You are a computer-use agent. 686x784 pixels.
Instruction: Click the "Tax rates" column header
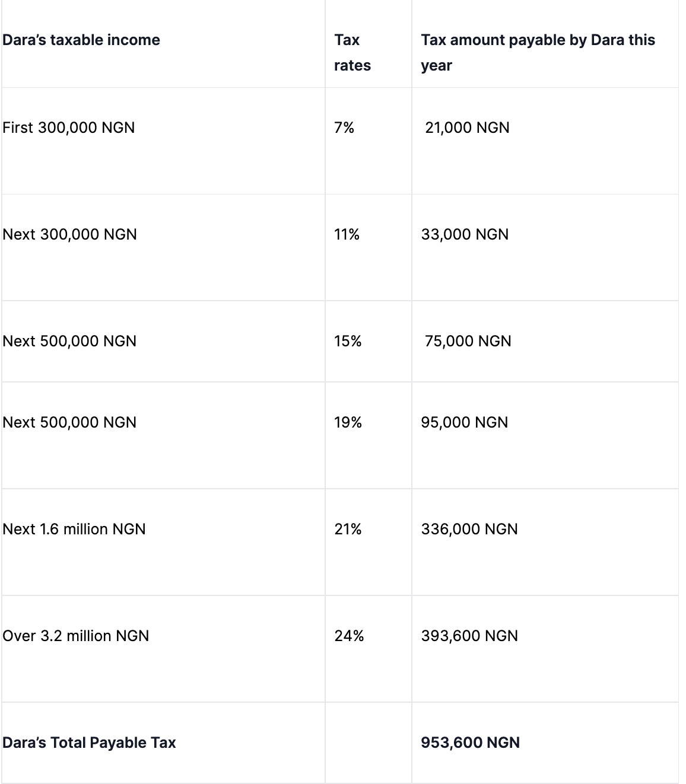click(x=352, y=53)
